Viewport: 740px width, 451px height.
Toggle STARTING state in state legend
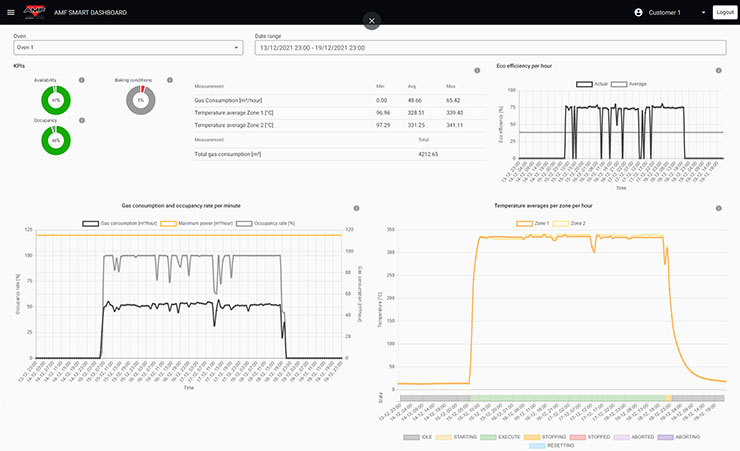coord(456,437)
